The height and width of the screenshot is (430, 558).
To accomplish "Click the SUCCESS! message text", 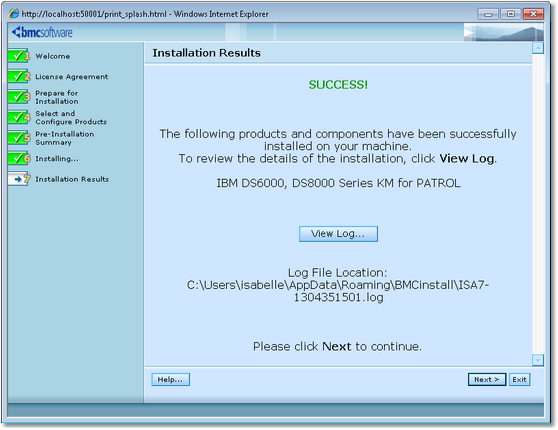I will (338, 85).
